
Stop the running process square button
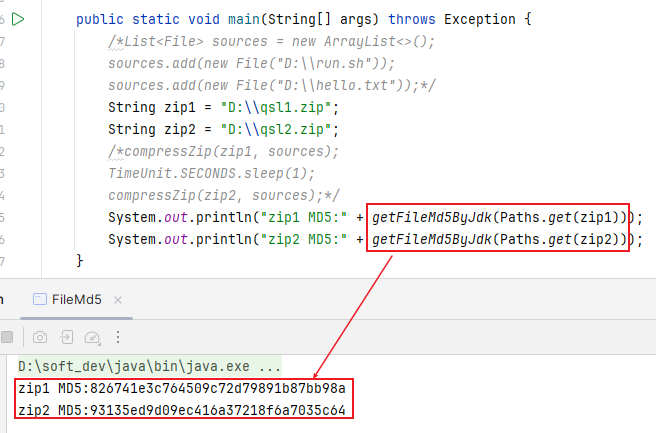point(5,337)
